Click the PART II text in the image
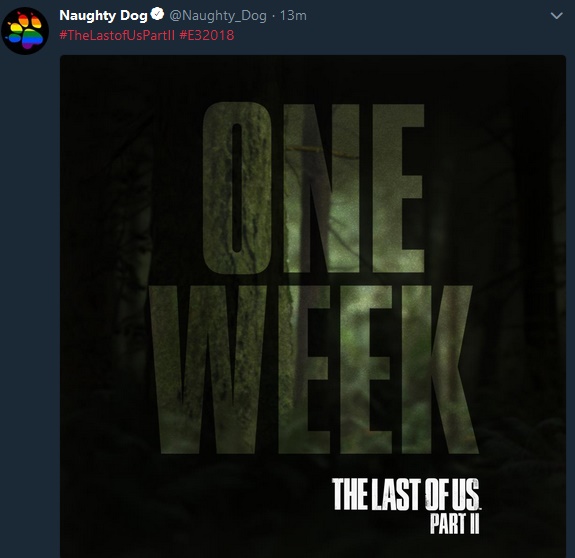Screen dimensions: 575x558 454,524
